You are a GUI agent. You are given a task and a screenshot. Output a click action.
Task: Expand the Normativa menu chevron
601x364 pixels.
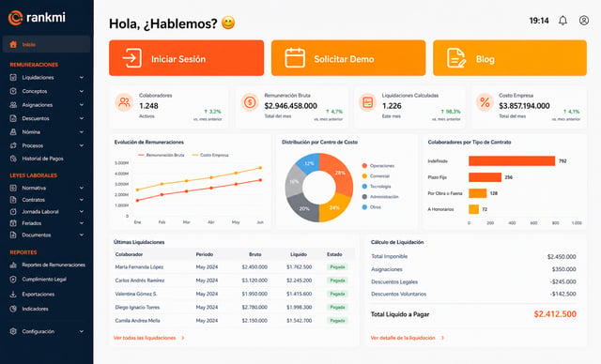pyautogui.click(x=82, y=188)
